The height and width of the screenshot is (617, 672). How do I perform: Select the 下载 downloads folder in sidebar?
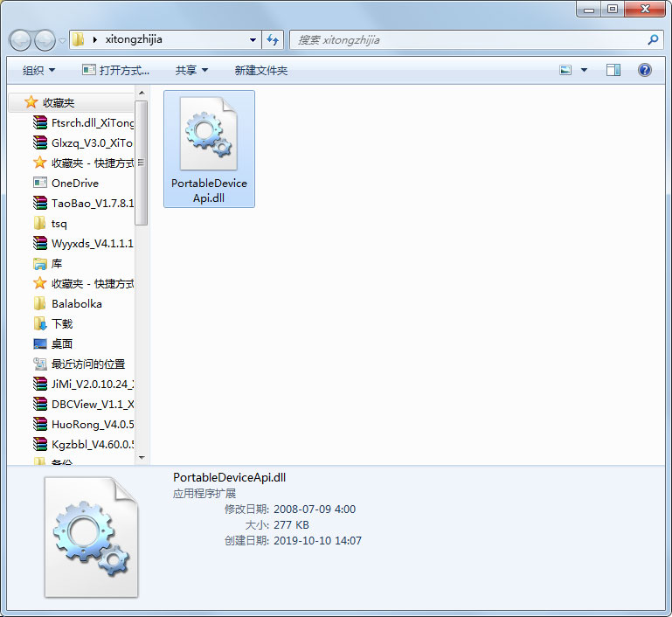61,324
